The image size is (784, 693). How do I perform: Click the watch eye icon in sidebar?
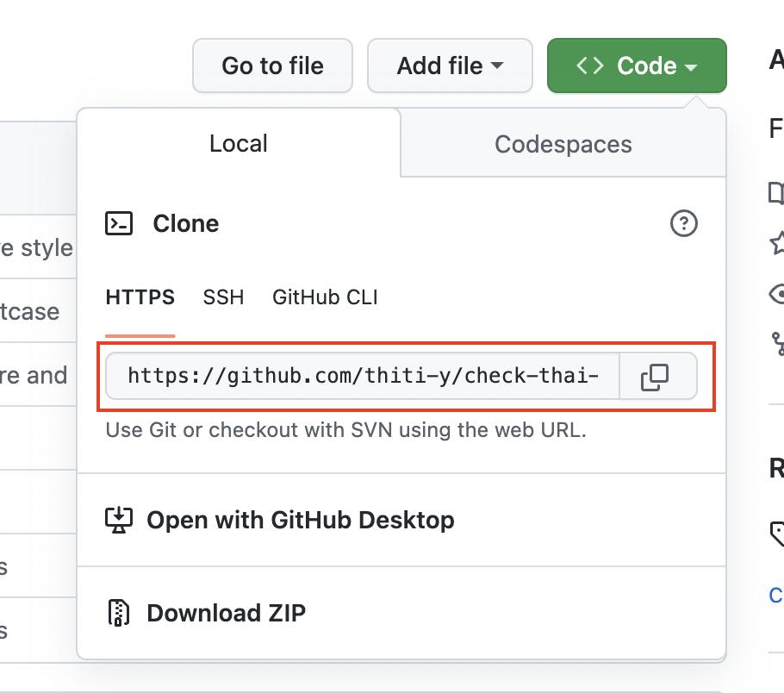pyautogui.click(x=778, y=294)
